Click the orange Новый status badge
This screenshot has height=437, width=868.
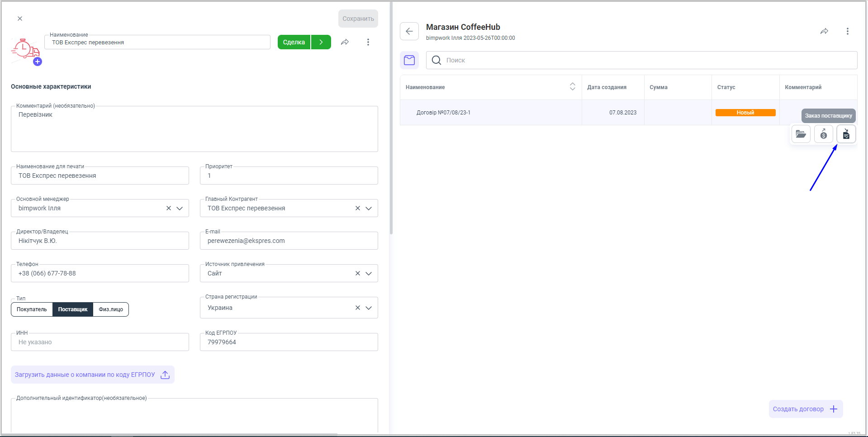click(745, 113)
